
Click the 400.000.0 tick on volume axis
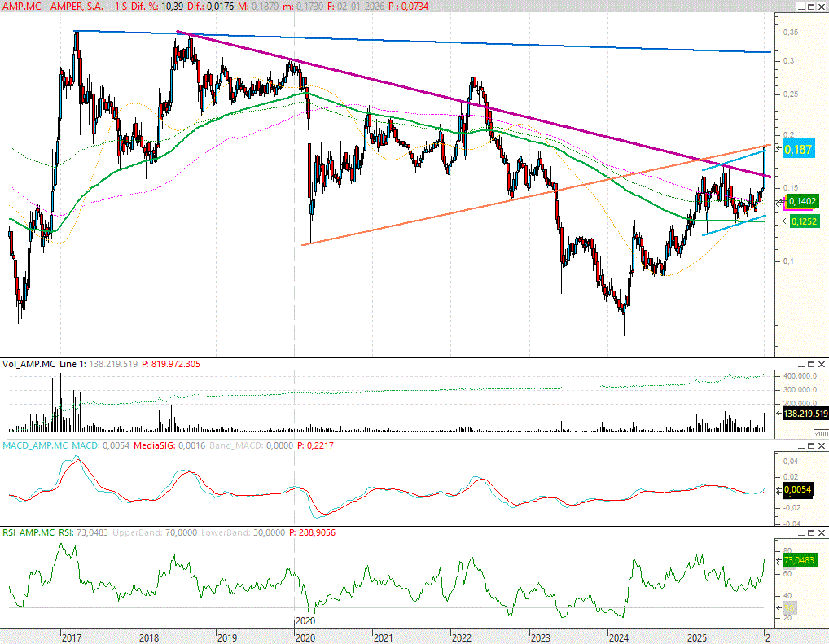click(800, 376)
